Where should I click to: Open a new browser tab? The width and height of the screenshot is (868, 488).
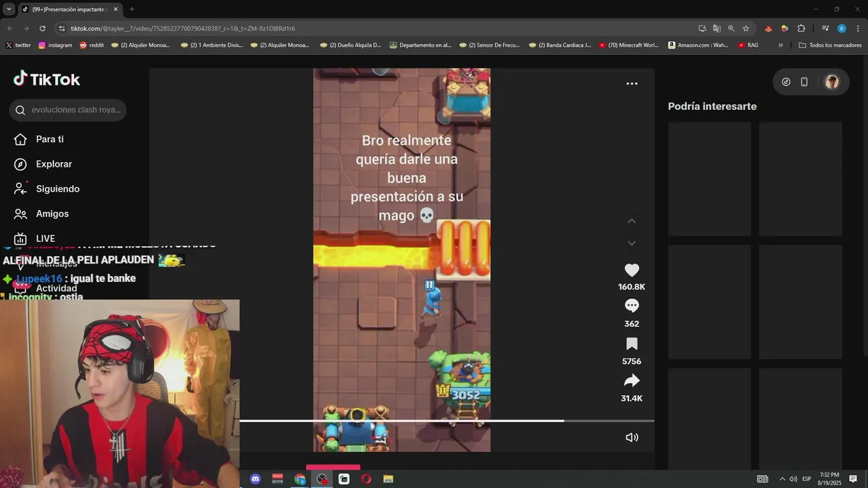(x=132, y=9)
